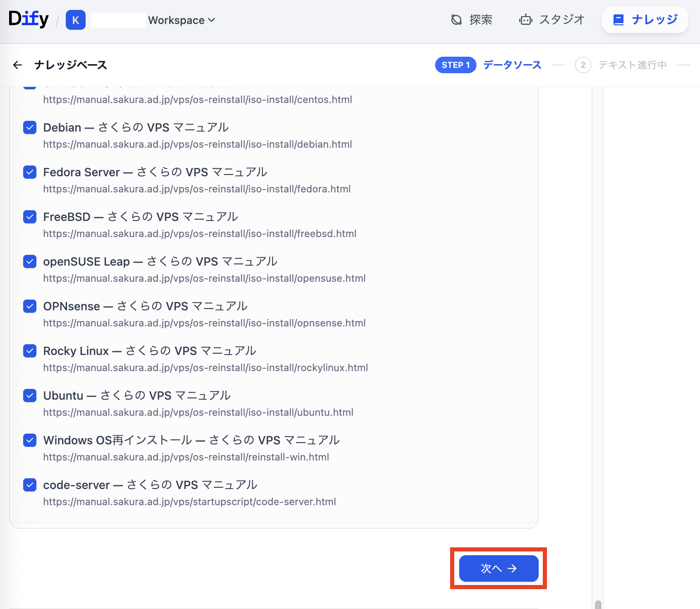700x609 pixels.
Task: Click the explore compass icon
Action: point(456,20)
